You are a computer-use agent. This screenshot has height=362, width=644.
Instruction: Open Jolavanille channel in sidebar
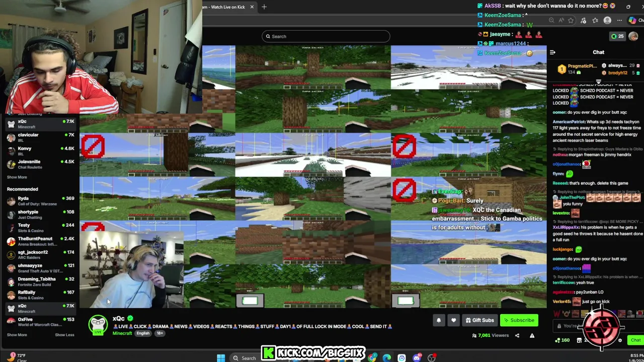pyautogui.click(x=40, y=164)
